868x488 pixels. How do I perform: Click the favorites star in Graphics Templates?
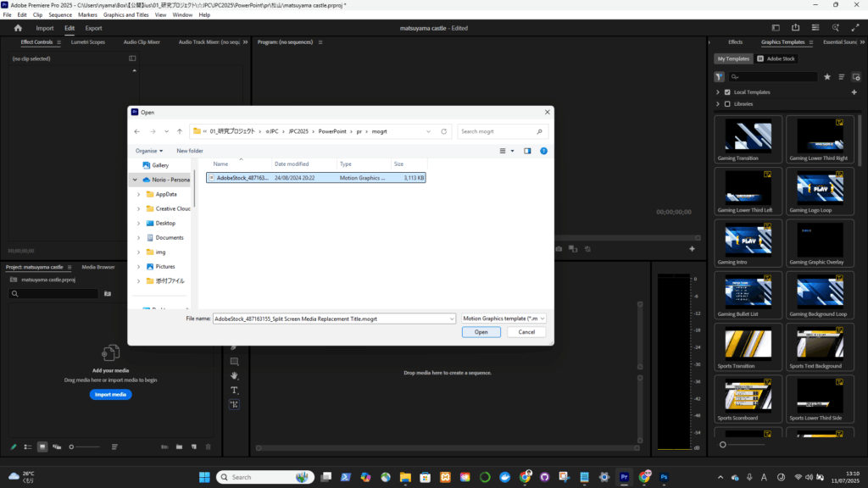(x=827, y=76)
